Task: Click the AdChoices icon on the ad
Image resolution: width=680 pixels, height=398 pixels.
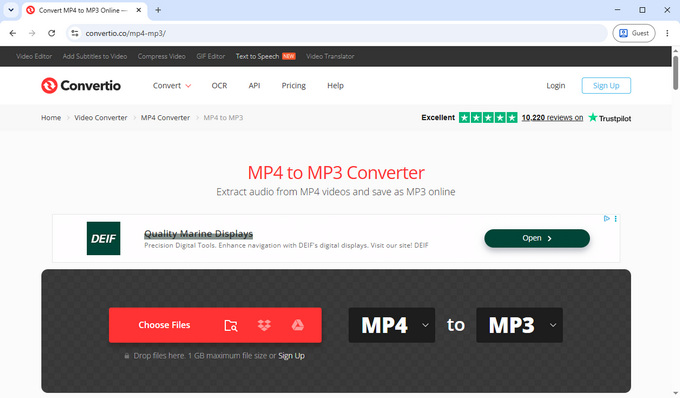Action: [x=607, y=219]
